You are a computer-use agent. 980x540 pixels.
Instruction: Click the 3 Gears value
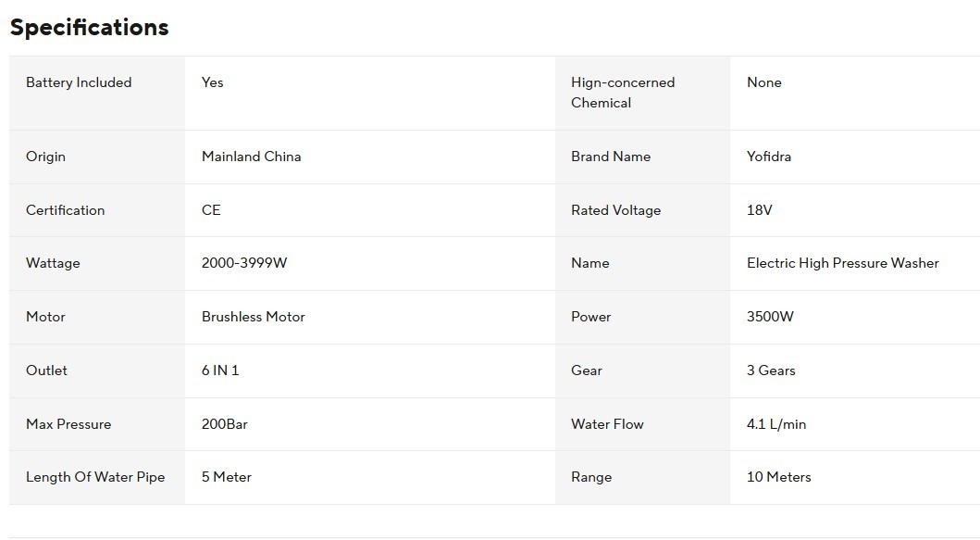pyautogui.click(x=771, y=370)
